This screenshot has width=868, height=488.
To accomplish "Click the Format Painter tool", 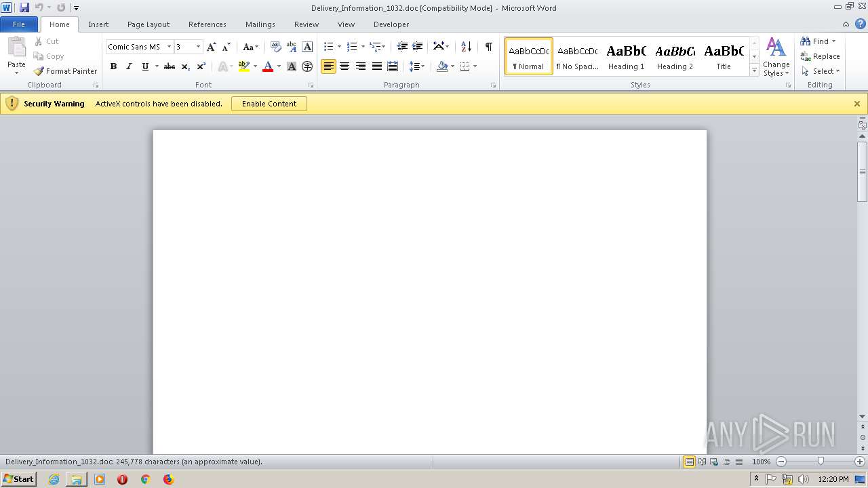I will pyautogui.click(x=65, y=71).
